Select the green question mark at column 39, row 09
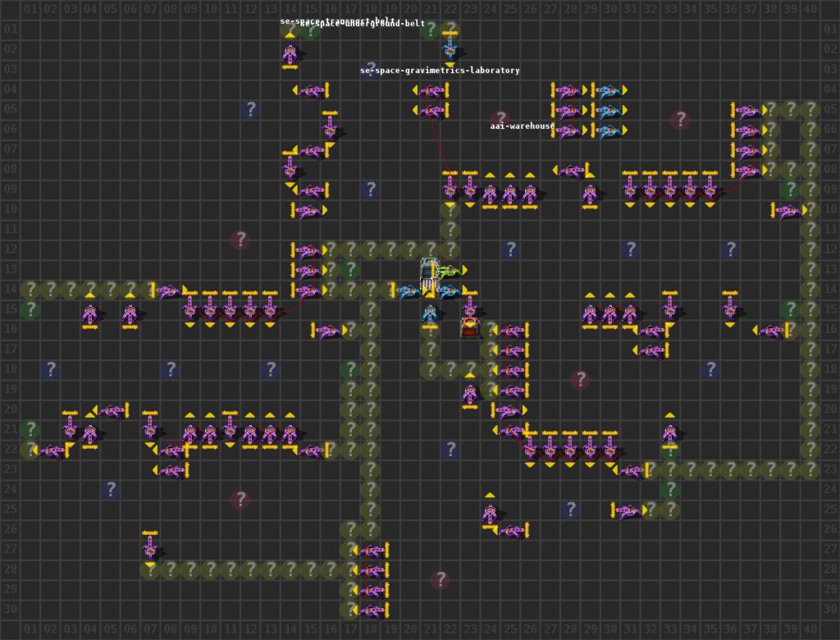 click(x=790, y=190)
